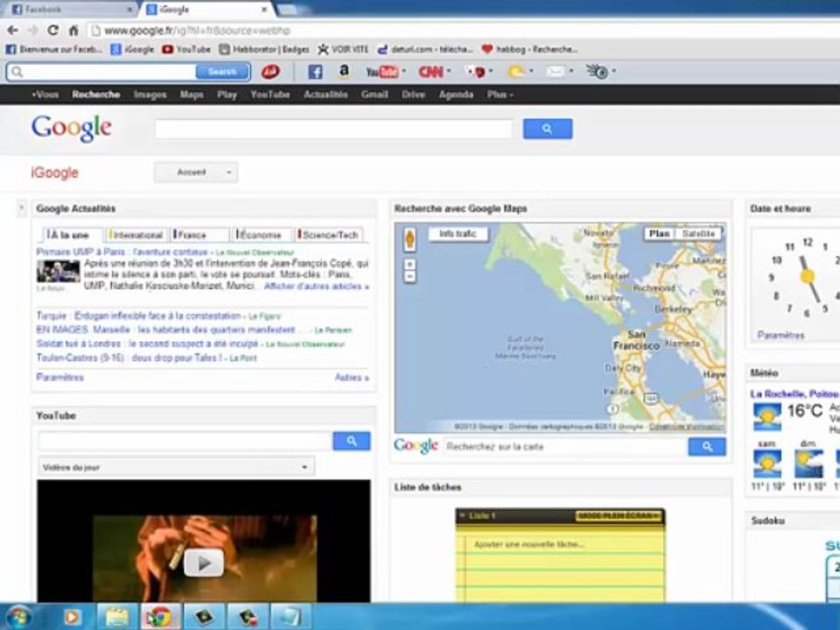Switch map to Satellite view
This screenshot has height=630, width=840.
click(x=698, y=234)
